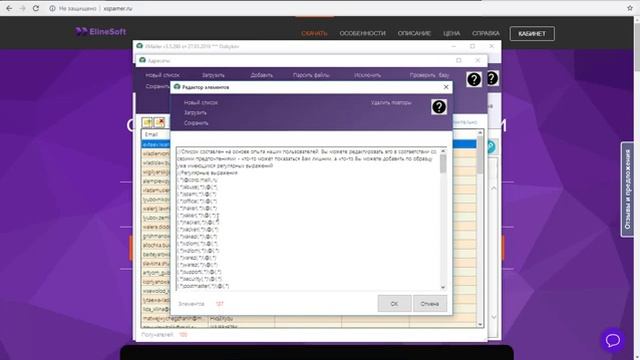640x360 pixels.
Task: Click the security expression line
Action: coord(200,279)
